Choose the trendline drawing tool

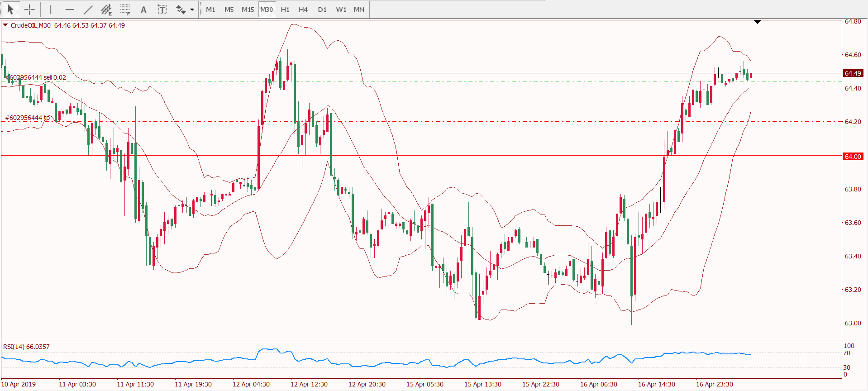tap(88, 9)
